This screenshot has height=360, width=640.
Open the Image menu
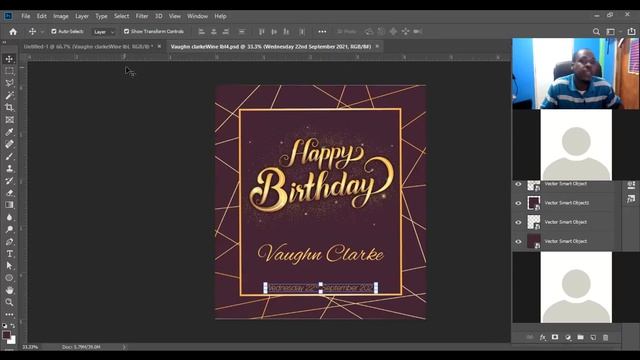(61, 16)
